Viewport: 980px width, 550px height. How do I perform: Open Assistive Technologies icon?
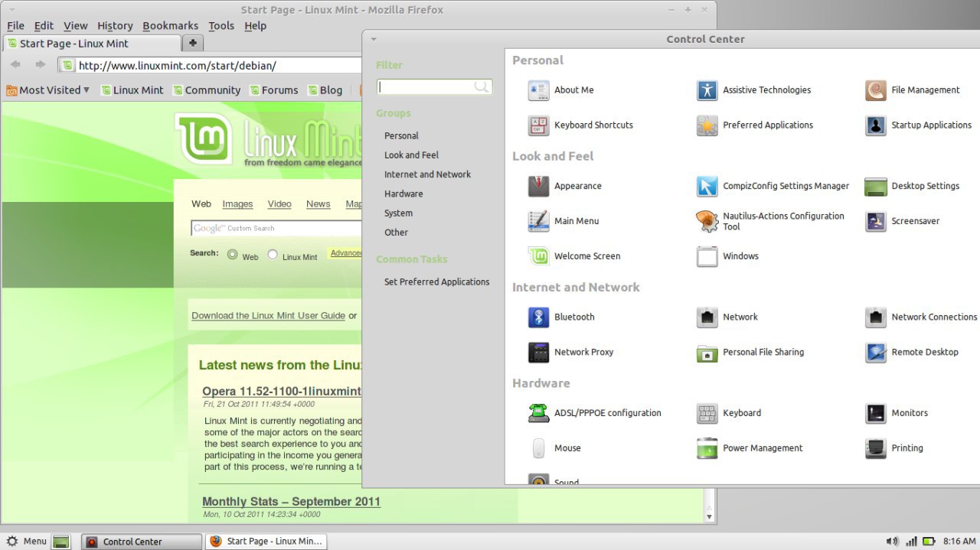pos(707,90)
